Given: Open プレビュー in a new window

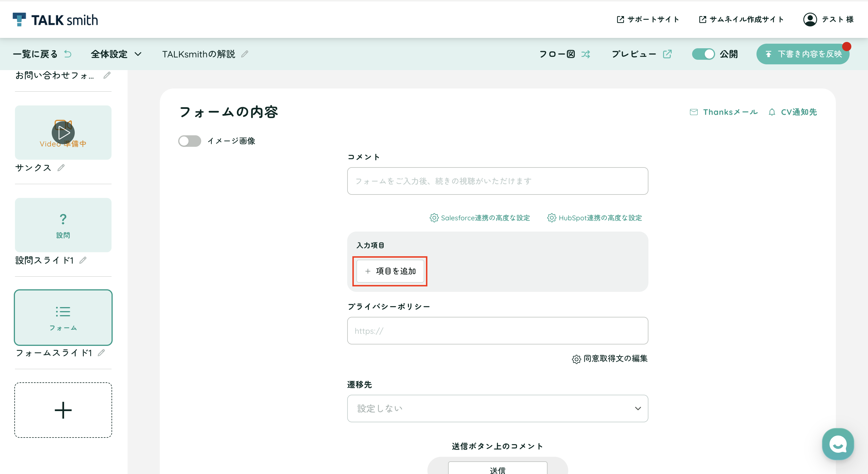Looking at the screenshot, I should click(x=642, y=54).
